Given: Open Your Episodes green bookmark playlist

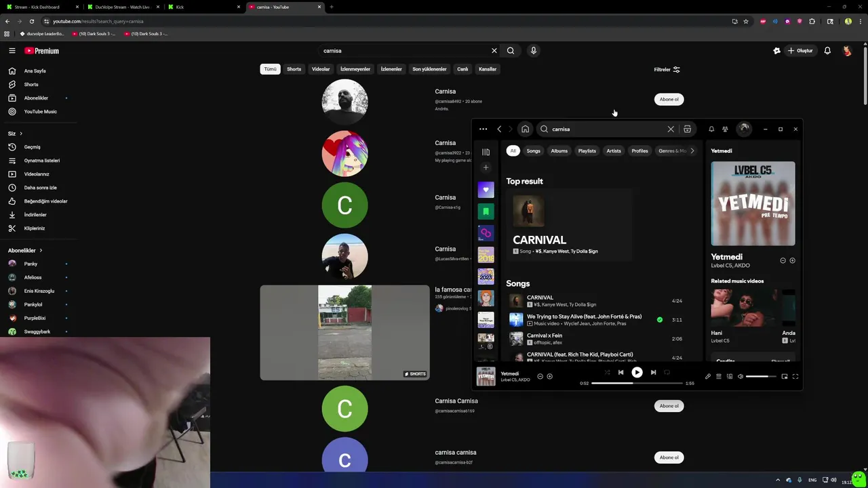Looking at the screenshot, I should tap(486, 211).
